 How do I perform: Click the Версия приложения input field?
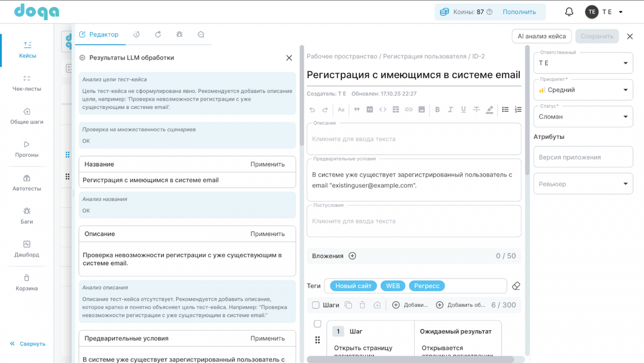point(583,157)
